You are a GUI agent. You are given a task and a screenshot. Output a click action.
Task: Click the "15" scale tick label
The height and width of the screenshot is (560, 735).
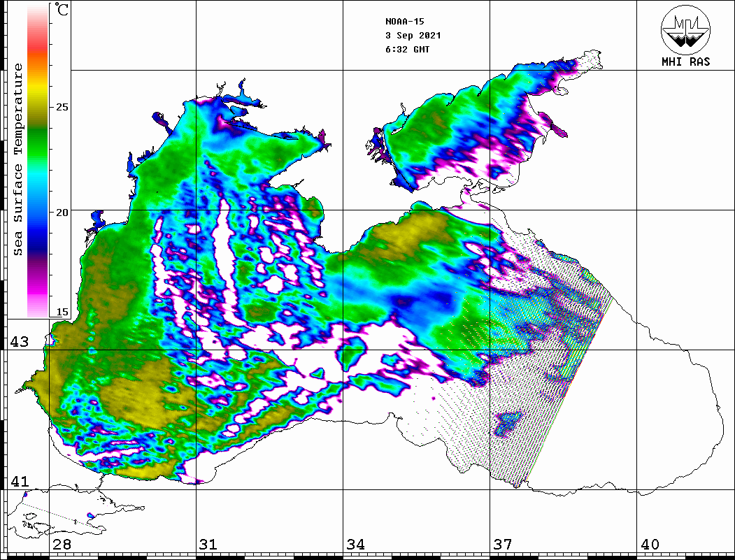pyautogui.click(x=62, y=312)
